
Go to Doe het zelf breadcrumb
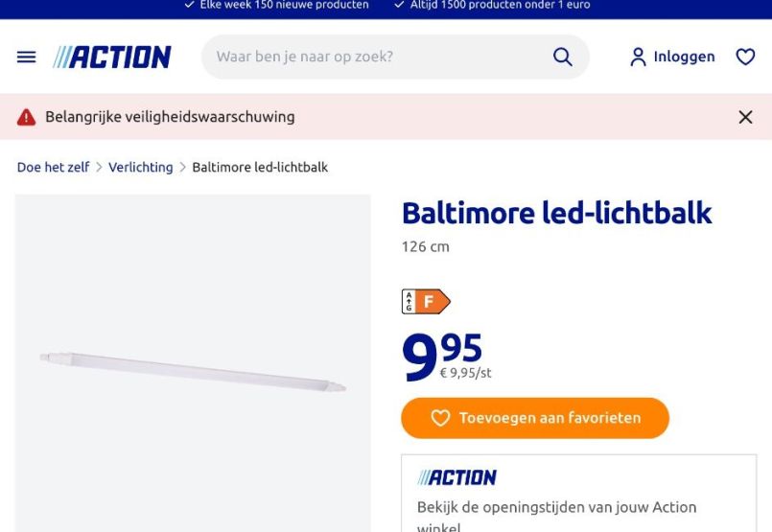tap(53, 168)
